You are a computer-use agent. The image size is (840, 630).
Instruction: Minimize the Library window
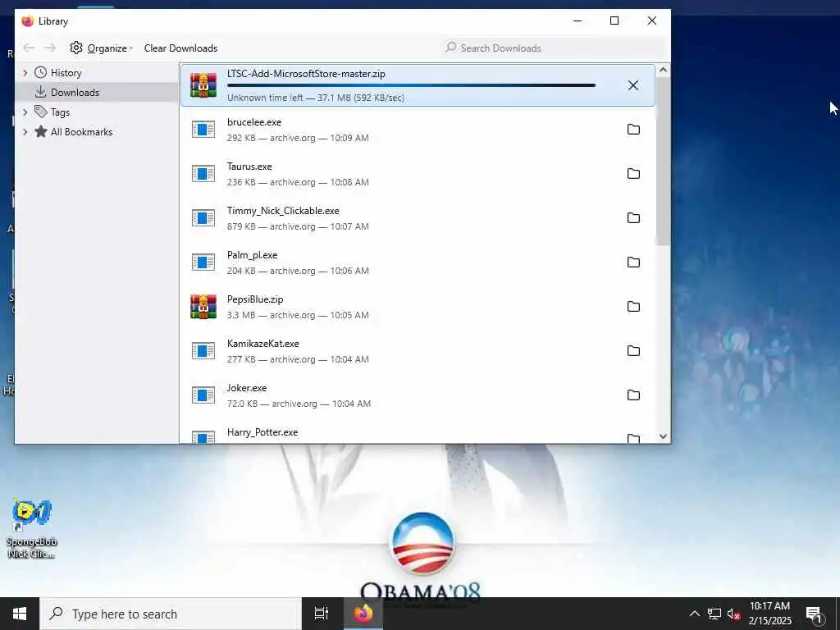coord(577,21)
